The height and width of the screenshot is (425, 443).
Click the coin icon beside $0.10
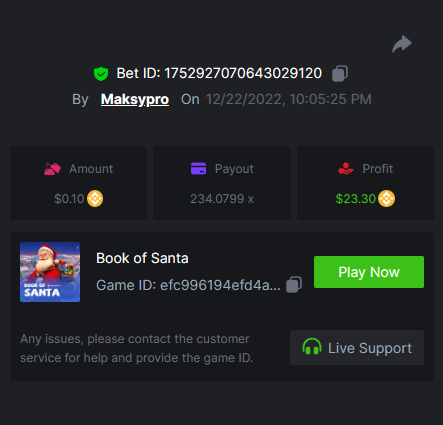click(95, 199)
